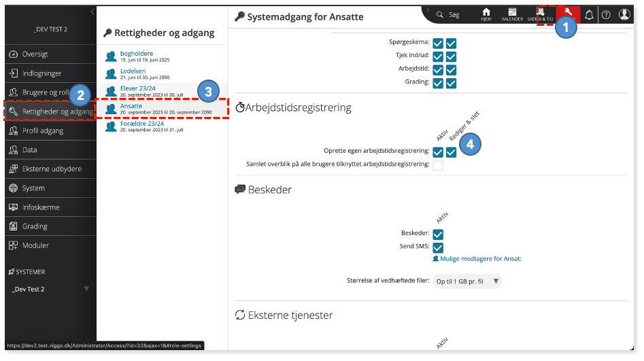
Task: Toggle the Send SMS checkbox
Action: 438,247
